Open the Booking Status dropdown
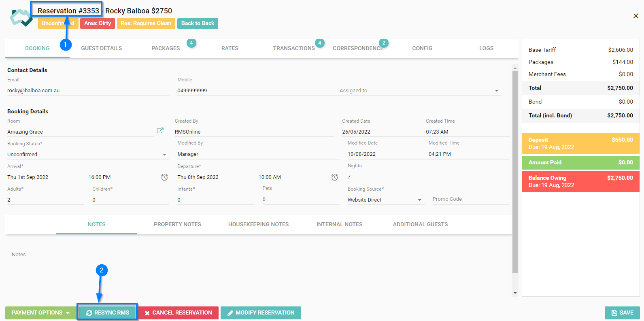Image resolution: width=644 pixels, height=321 pixels. pyautogui.click(x=164, y=155)
